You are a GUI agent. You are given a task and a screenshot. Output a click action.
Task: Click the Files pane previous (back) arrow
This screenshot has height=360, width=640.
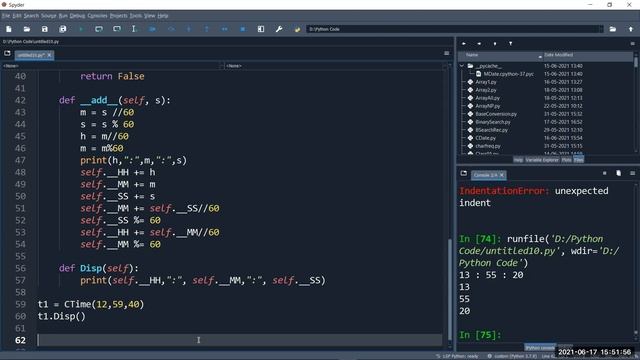point(464,43)
